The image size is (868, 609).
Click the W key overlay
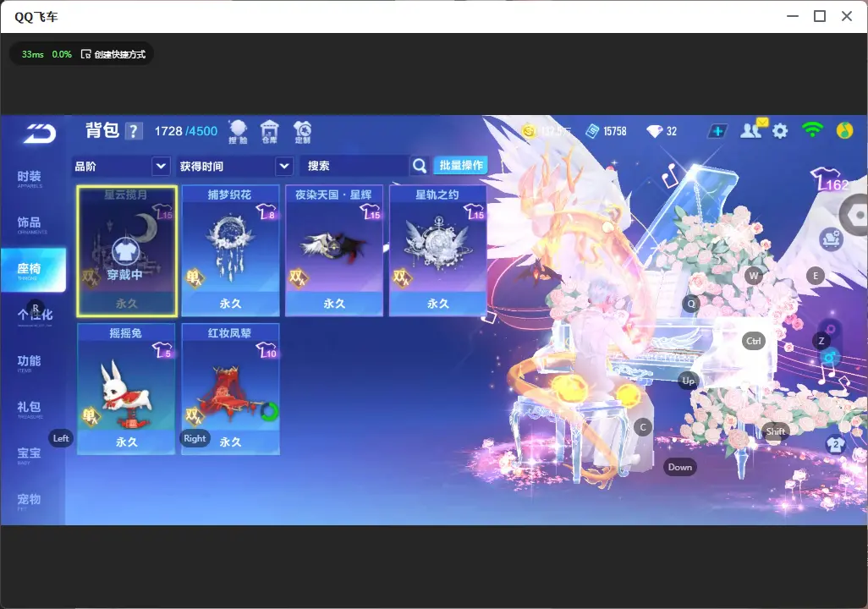754,276
